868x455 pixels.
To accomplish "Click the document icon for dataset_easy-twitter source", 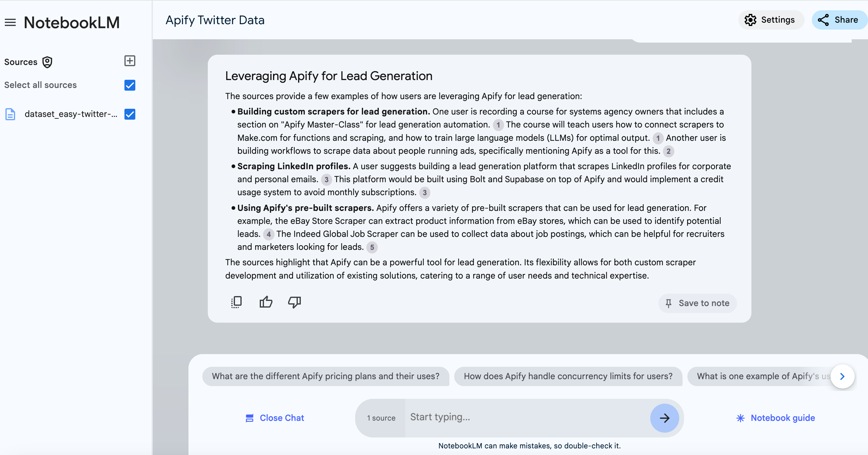I will point(11,114).
